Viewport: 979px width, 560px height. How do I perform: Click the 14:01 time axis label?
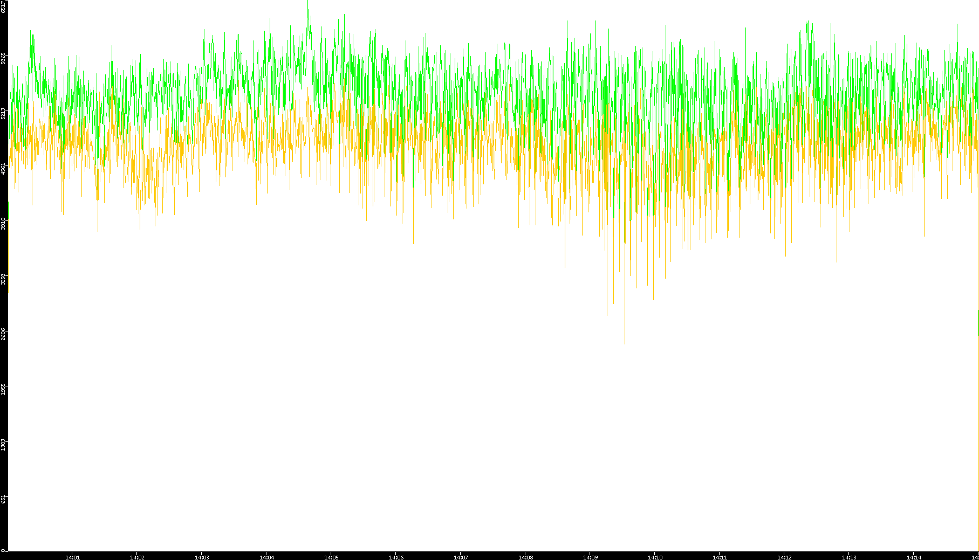click(72, 557)
